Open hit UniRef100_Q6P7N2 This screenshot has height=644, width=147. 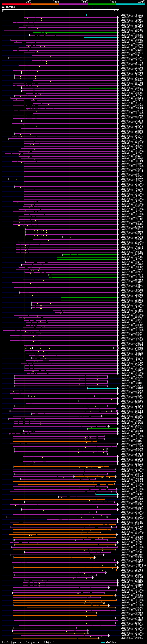(132, 30)
